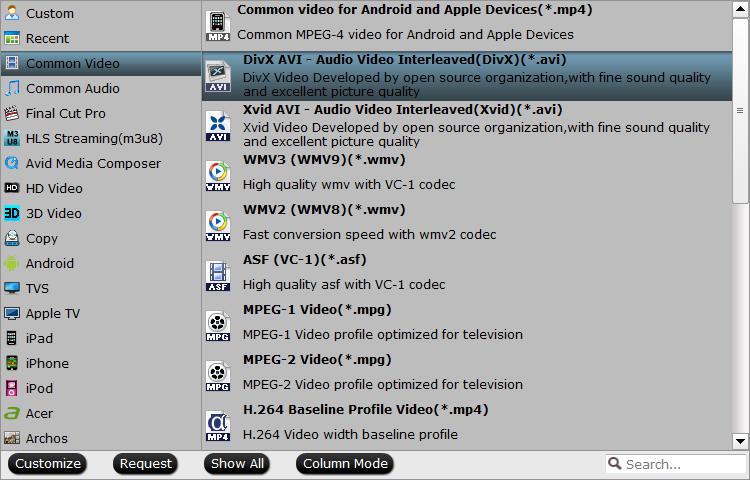Click the Acer logo icon

(12, 413)
